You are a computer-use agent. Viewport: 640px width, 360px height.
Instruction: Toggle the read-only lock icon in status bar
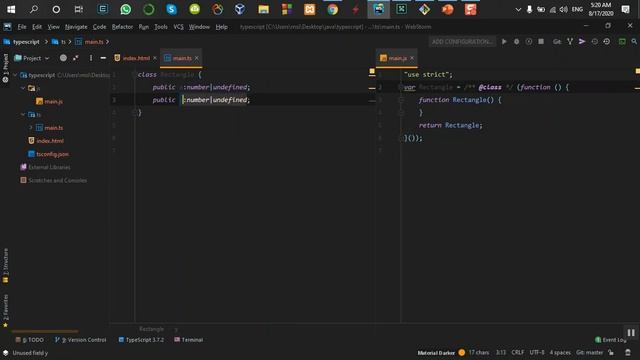pyautogui.click(x=611, y=352)
